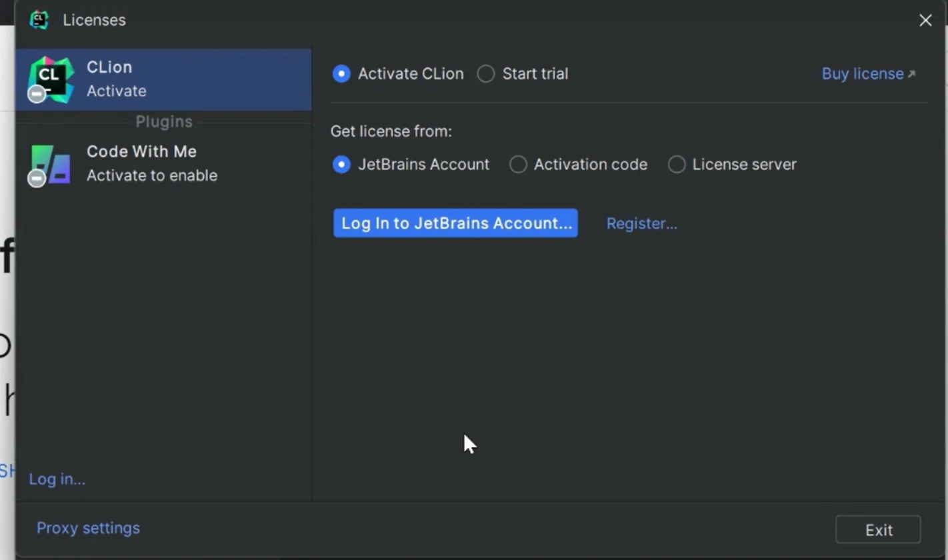The height and width of the screenshot is (560, 948).
Task: Click the Exit button
Action: point(878,530)
